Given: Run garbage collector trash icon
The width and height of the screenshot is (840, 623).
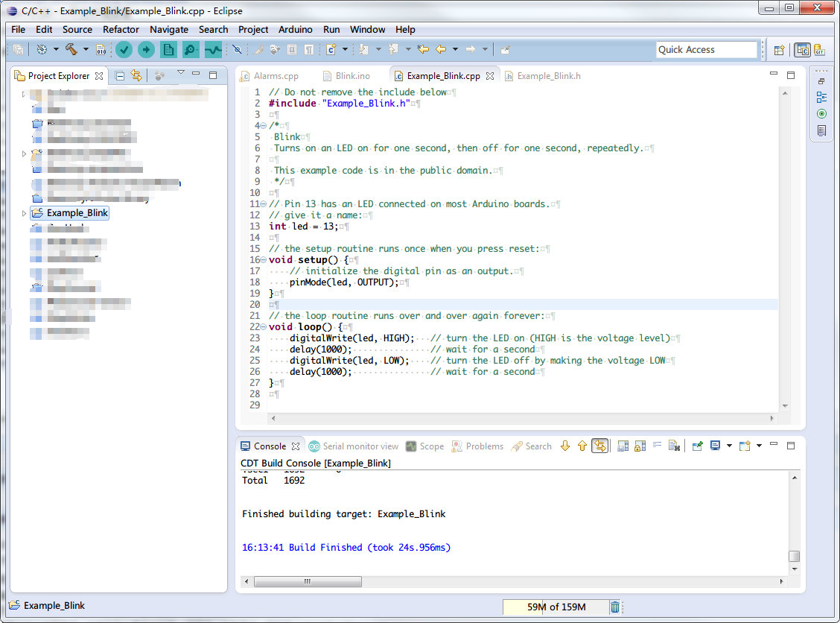Looking at the screenshot, I should point(615,607).
